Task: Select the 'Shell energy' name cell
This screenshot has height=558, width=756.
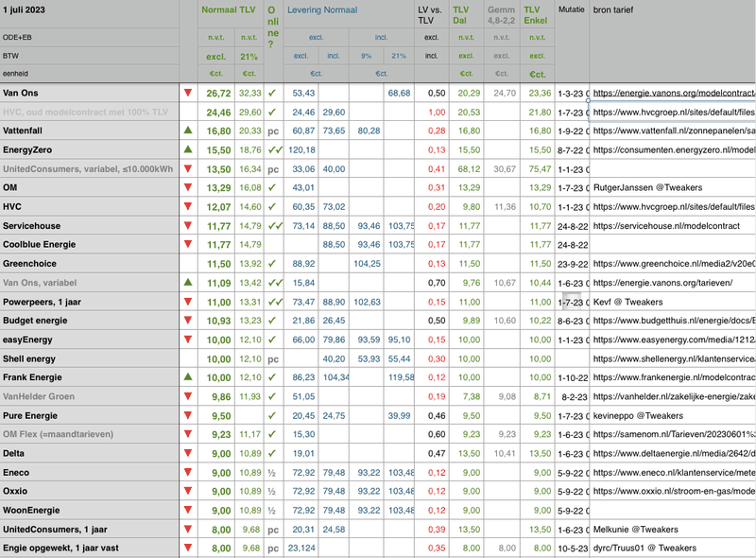Action: [89, 358]
